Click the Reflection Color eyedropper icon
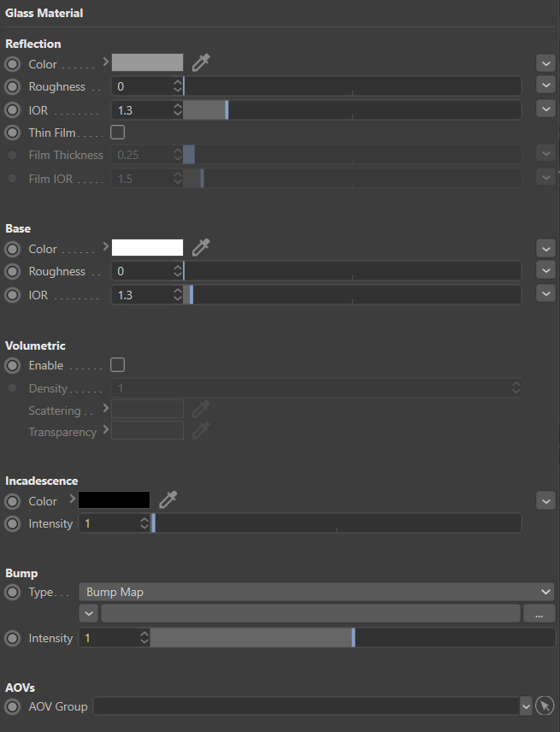This screenshot has width=560, height=732. 201,62
